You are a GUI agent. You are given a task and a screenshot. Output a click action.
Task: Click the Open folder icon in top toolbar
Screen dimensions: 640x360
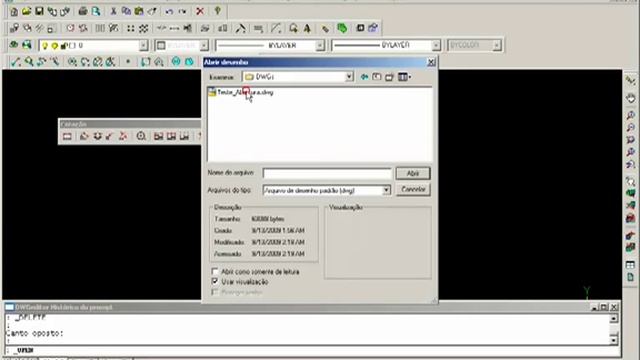(27, 11)
